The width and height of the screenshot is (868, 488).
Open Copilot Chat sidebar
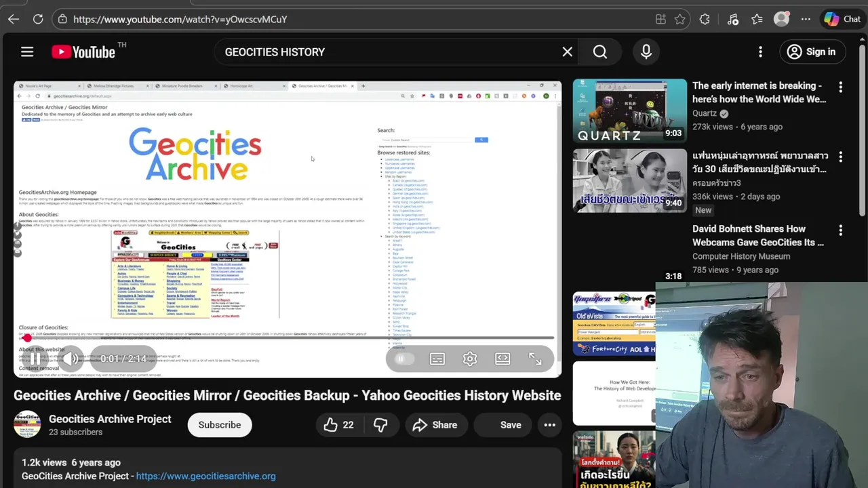point(842,19)
